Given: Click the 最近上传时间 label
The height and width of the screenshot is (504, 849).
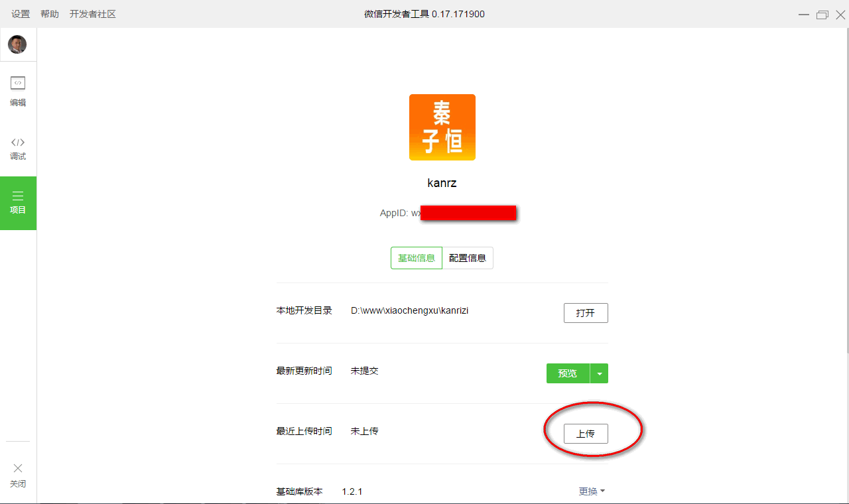Looking at the screenshot, I should pyautogui.click(x=304, y=431).
